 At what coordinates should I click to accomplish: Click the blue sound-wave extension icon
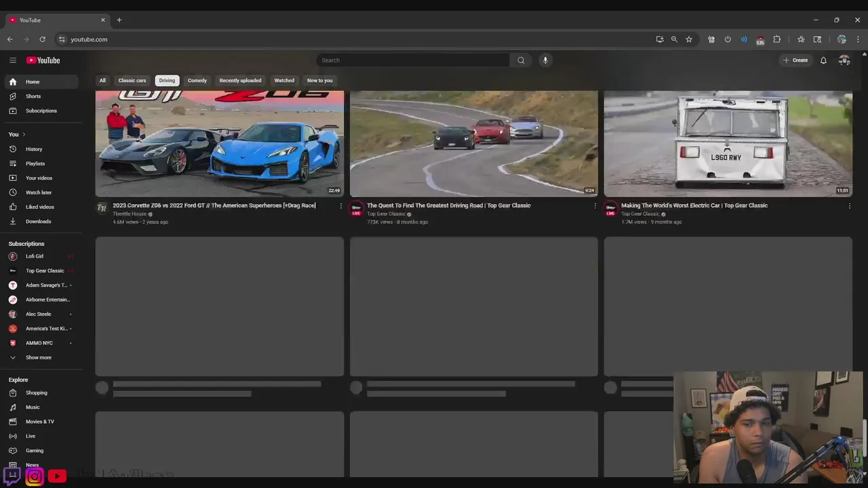pyautogui.click(x=744, y=39)
